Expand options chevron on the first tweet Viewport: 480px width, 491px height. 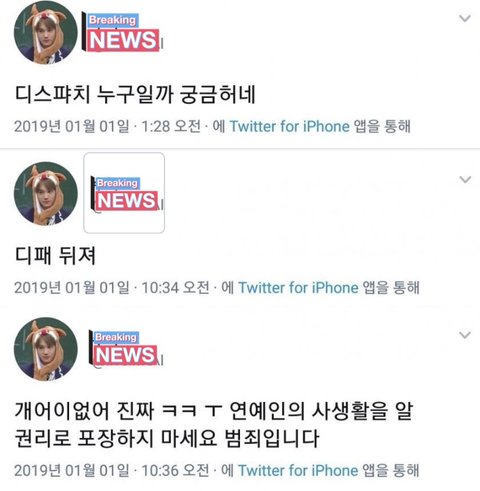(465, 18)
